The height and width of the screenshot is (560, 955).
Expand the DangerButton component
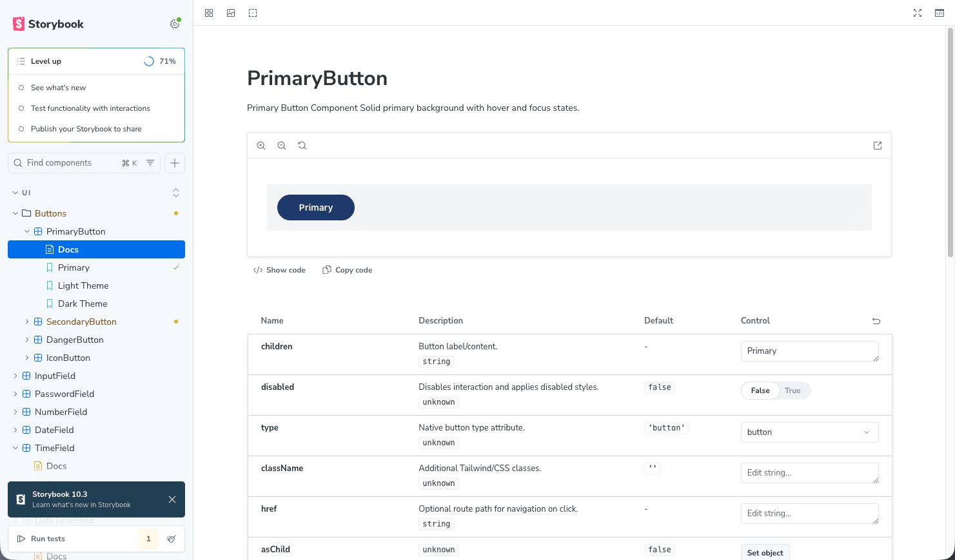click(x=27, y=340)
